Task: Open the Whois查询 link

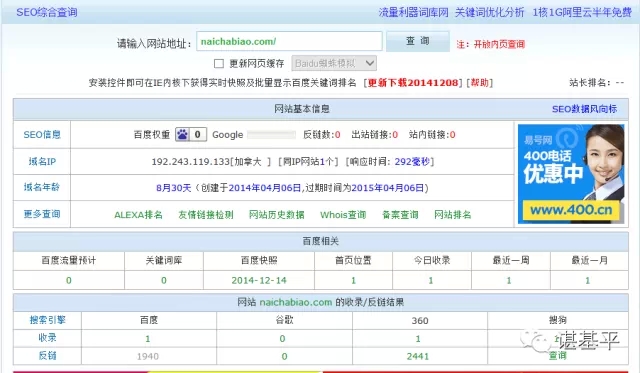Action: (343, 215)
